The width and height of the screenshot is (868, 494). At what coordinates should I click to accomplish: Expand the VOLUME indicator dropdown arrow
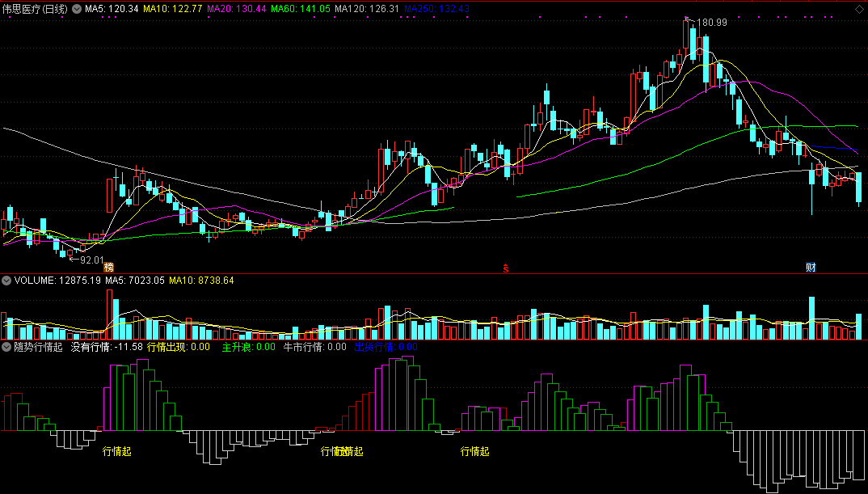click(6, 281)
